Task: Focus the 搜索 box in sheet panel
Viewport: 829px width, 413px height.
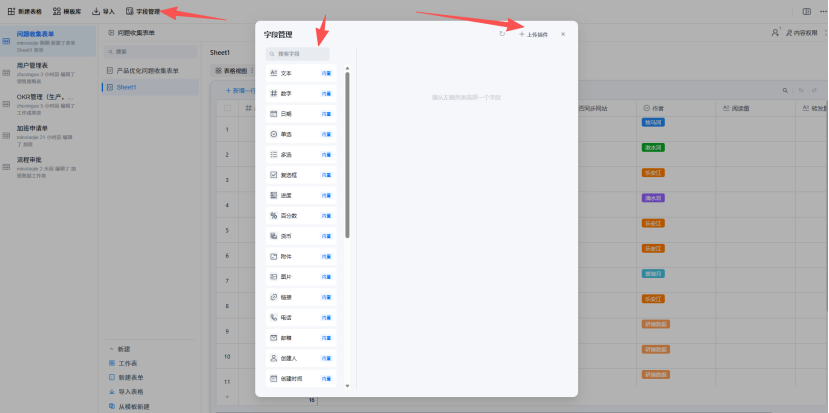Action: point(150,52)
